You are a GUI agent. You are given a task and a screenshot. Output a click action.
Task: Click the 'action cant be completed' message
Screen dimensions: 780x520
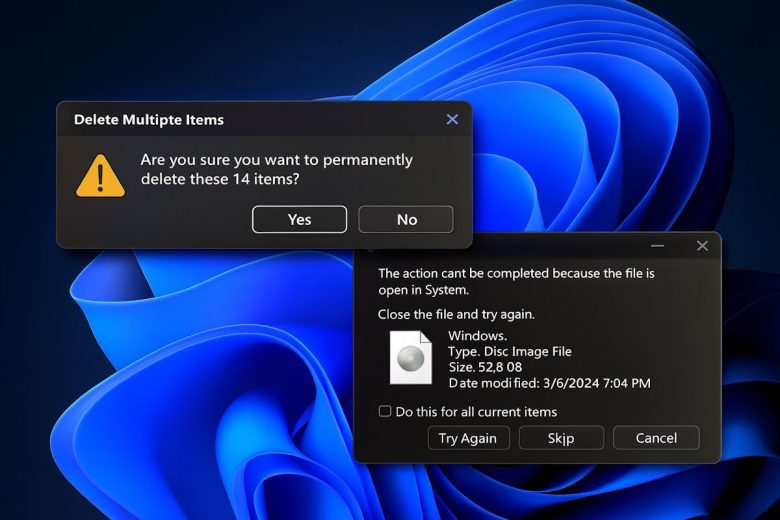[516, 281]
